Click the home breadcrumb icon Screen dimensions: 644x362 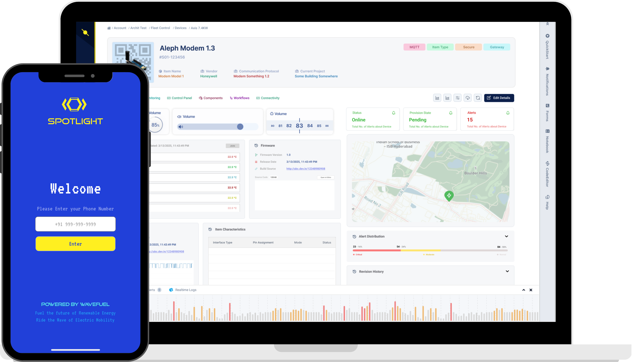click(x=109, y=28)
